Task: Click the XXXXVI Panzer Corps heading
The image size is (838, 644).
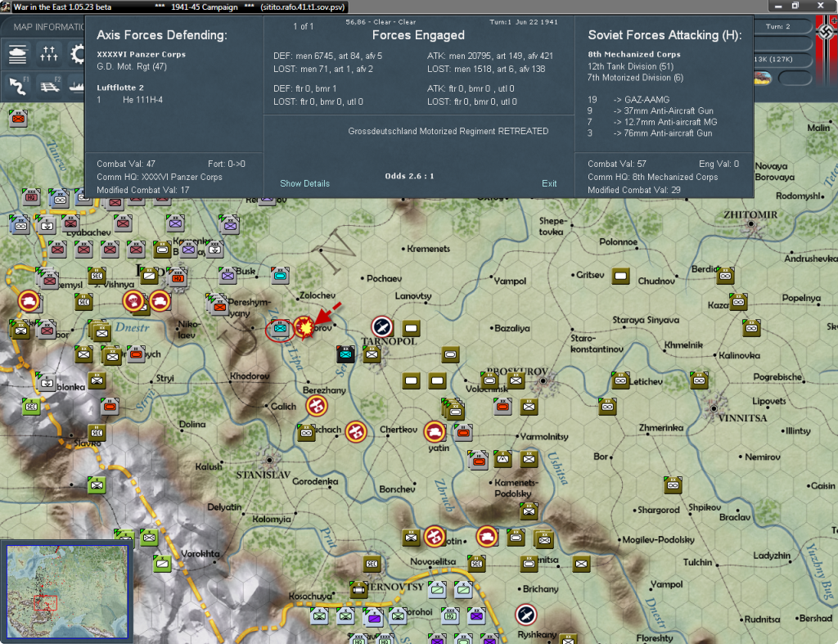Action: [x=141, y=55]
